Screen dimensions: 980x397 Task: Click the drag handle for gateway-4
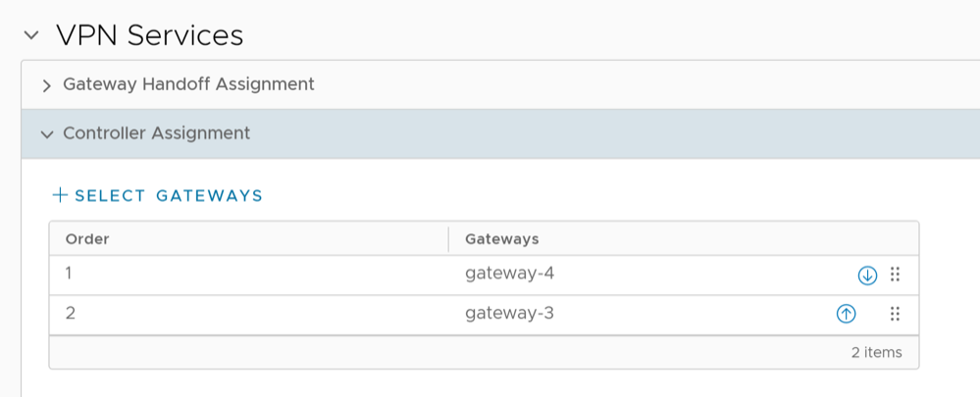(895, 275)
